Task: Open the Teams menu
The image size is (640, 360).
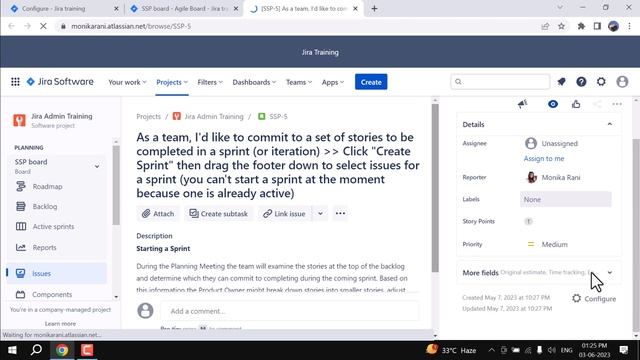Action: pyautogui.click(x=299, y=82)
